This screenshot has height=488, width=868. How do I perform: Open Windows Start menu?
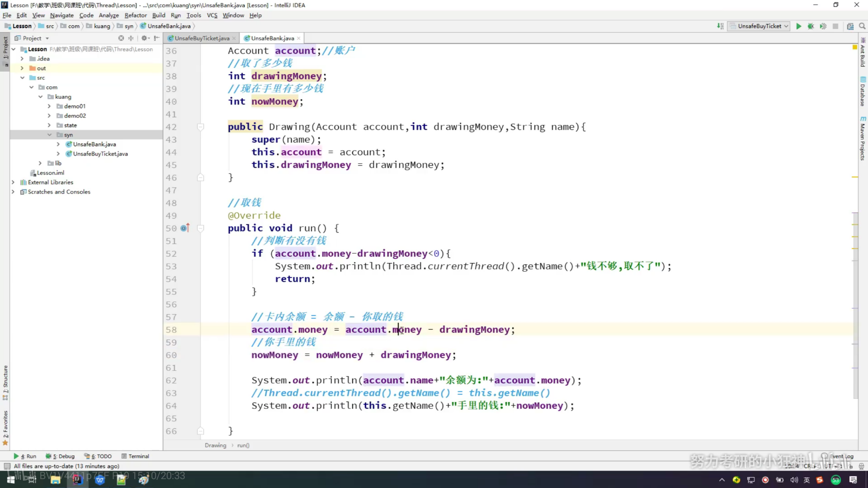point(11,480)
